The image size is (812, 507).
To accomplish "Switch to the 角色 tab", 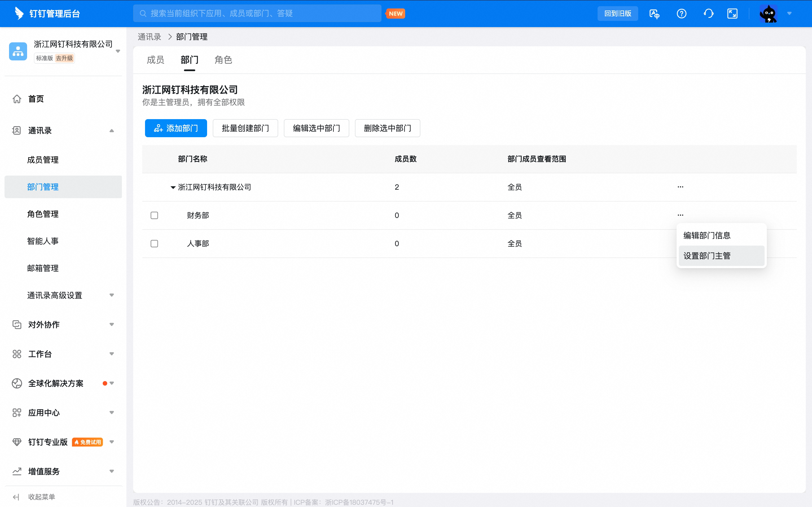I will click(223, 60).
